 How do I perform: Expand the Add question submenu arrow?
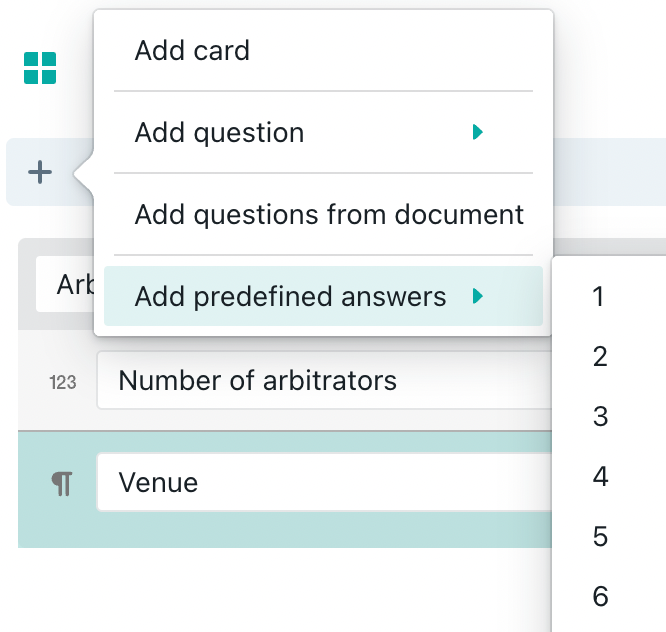pos(478,132)
